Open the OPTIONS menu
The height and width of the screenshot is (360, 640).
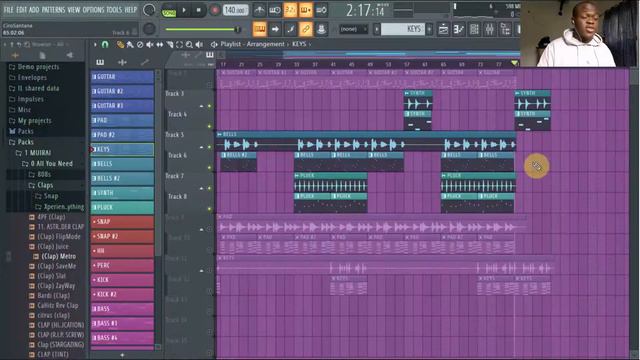click(93, 9)
